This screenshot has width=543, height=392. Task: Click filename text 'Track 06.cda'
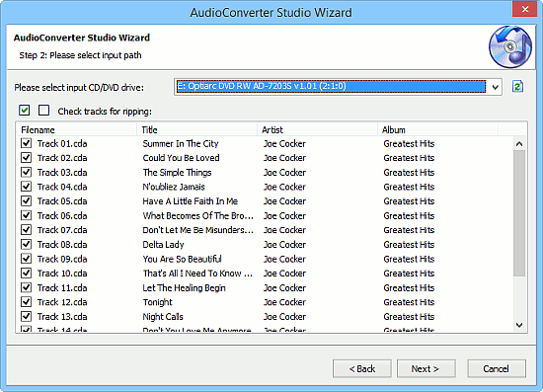click(62, 215)
